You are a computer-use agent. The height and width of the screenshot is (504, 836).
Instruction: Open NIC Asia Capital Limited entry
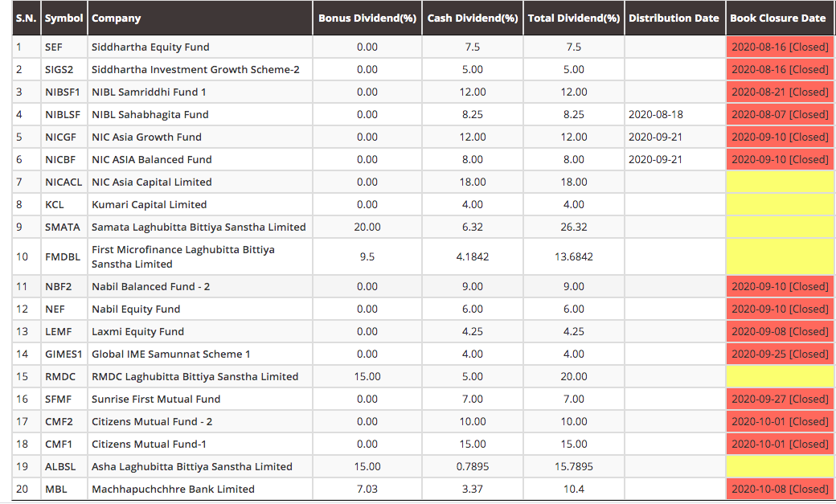pos(151,182)
